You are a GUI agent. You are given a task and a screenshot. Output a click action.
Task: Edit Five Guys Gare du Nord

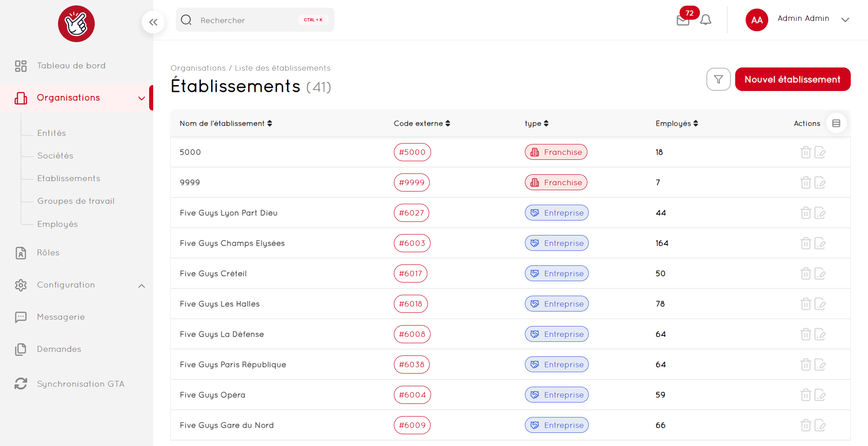[x=820, y=425]
